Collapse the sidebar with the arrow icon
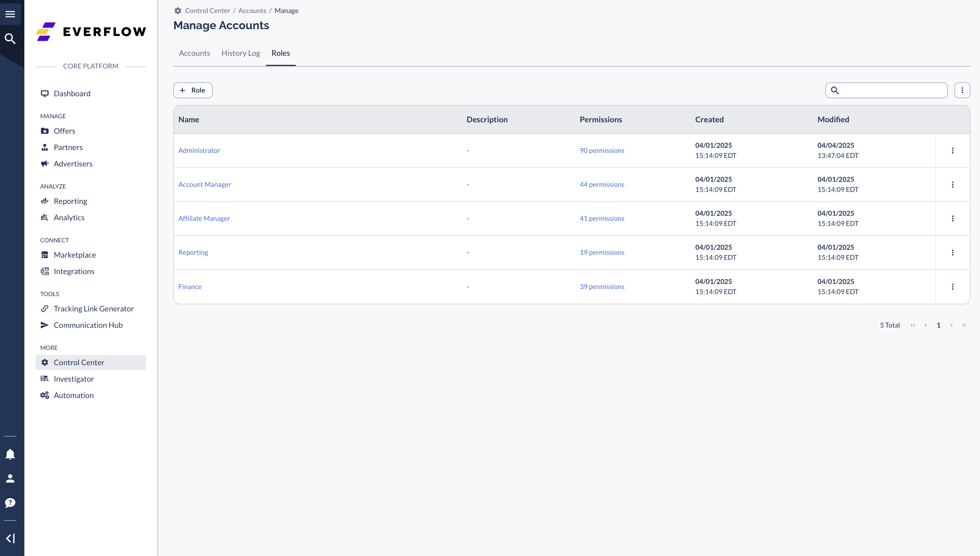Image resolution: width=980 pixels, height=556 pixels. (x=10, y=538)
